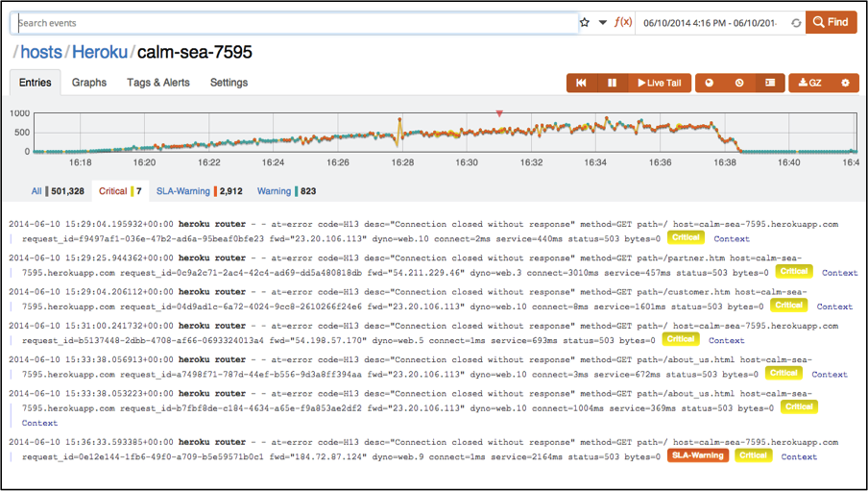Open the f(x) function helper
The width and height of the screenshot is (868, 491).
point(623,22)
